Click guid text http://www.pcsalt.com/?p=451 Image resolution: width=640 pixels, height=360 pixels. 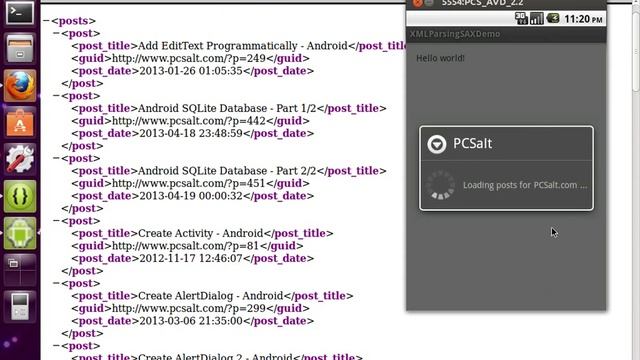point(189,183)
